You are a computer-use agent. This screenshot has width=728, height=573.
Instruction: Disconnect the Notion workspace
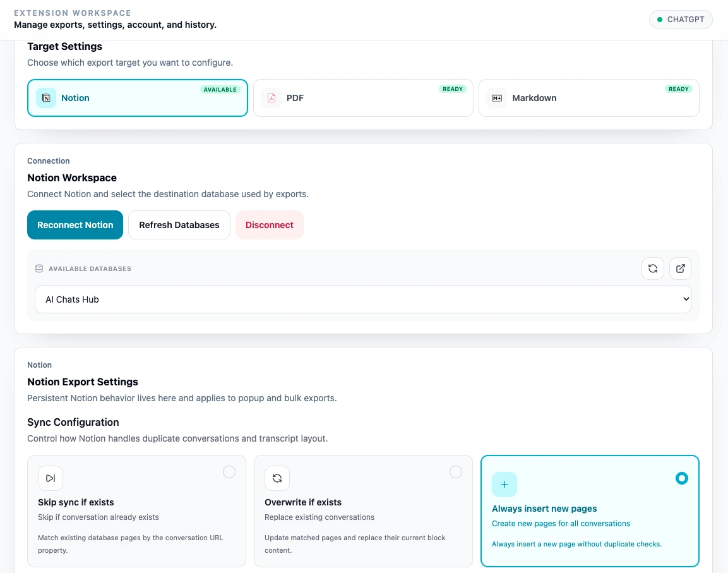pos(269,225)
